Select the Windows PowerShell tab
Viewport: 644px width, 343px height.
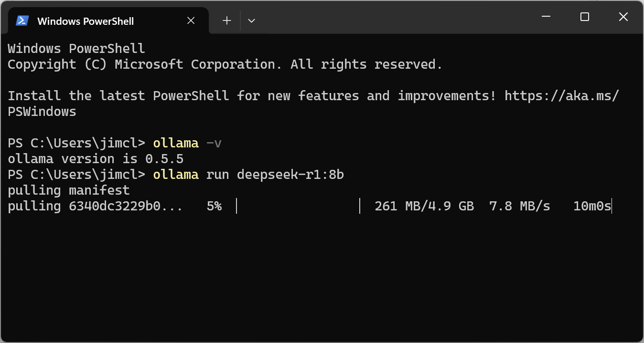point(96,21)
